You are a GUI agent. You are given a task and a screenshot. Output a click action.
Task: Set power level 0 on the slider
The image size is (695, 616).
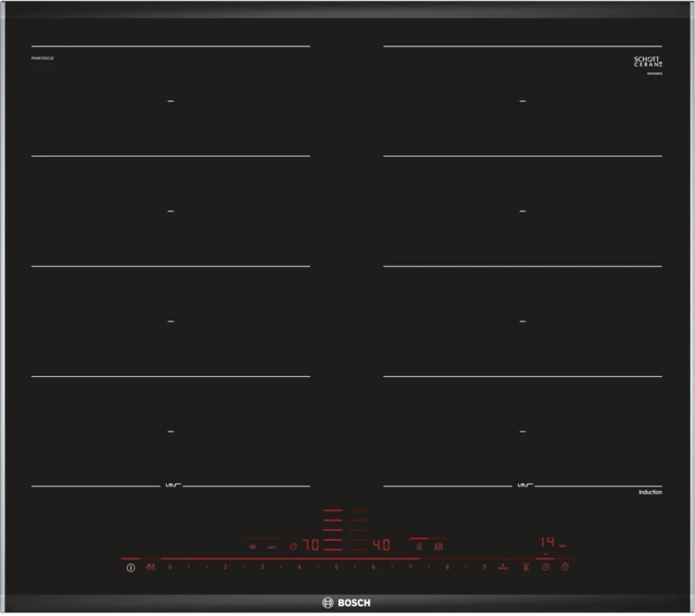(170, 567)
